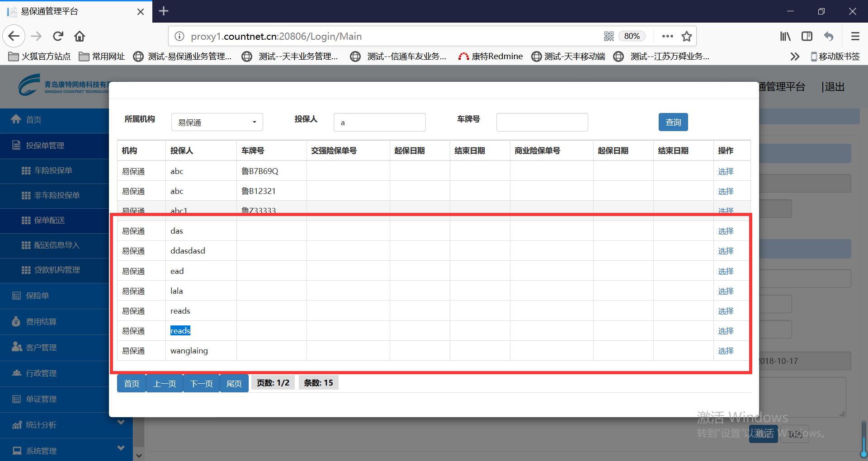Screen dimensions: 868x461
Task: Open 常用网址 bookmark folder
Action: (x=102, y=56)
